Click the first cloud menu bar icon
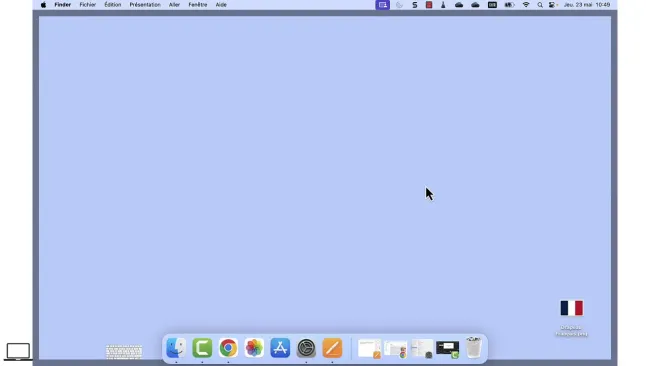 (x=459, y=5)
